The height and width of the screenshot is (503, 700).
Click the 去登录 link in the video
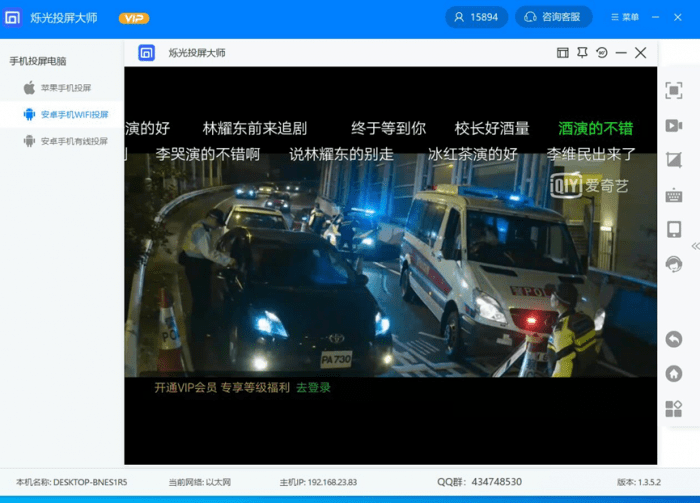click(x=313, y=387)
